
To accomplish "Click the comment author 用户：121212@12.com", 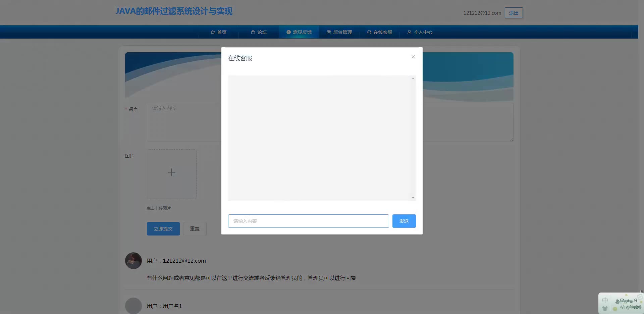I will coord(176,261).
